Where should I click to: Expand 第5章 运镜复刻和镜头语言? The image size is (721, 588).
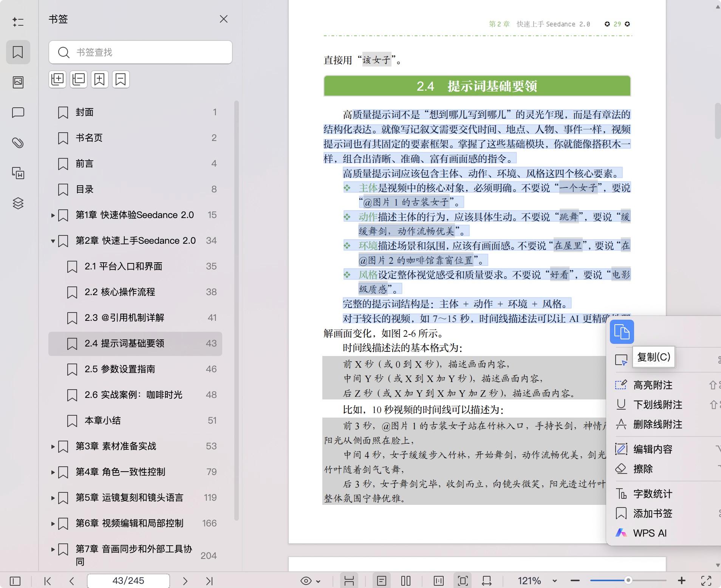click(53, 498)
